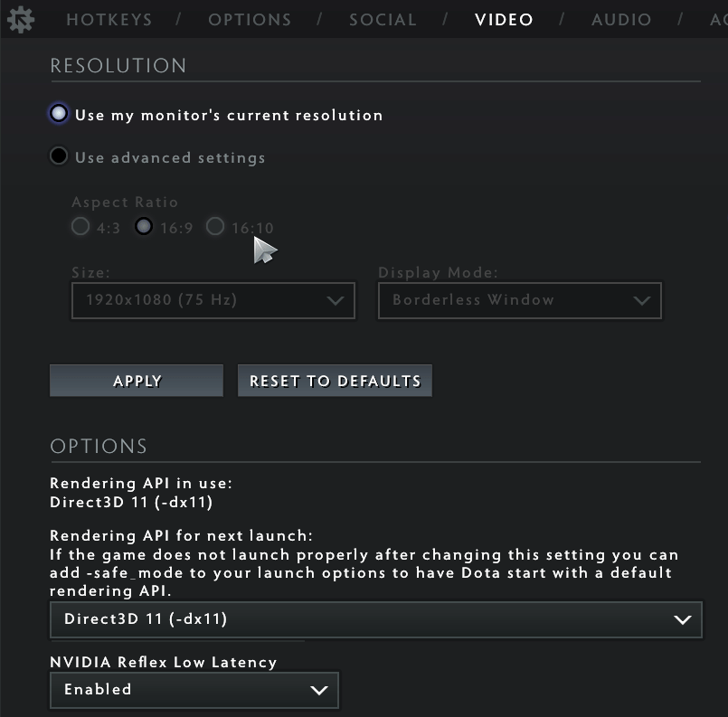
Task: Select the 1920x1080 (75 Hz) size combo box
Action: [213, 300]
